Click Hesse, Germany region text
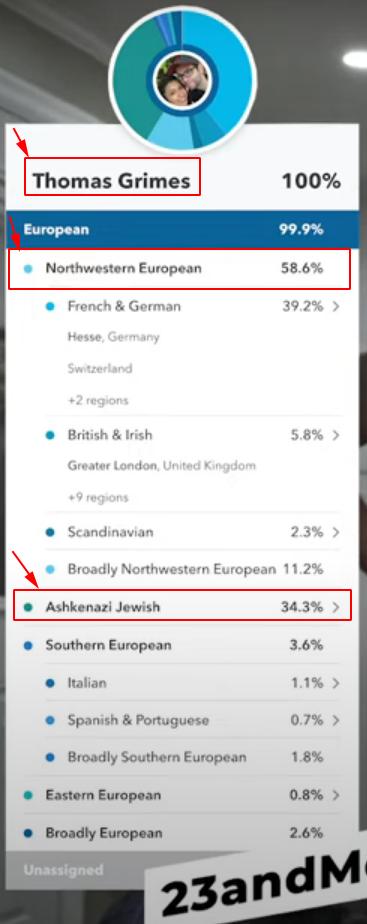Image resolution: width=367 pixels, height=924 pixels. 114,338
